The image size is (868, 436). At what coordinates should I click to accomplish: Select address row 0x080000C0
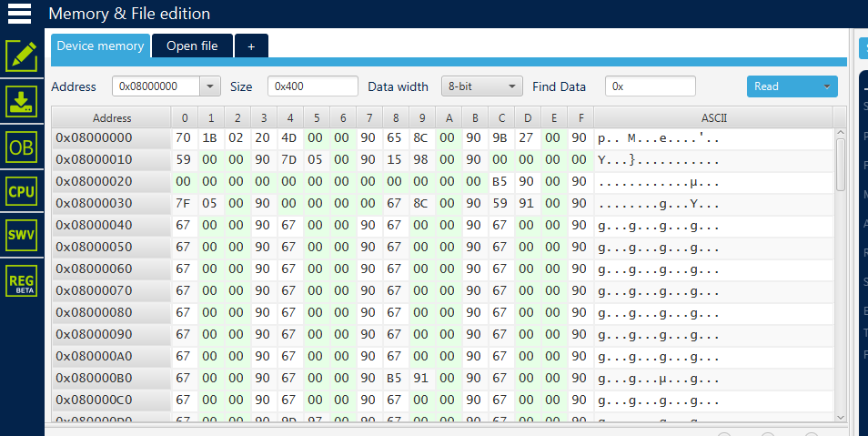tap(112, 400)
